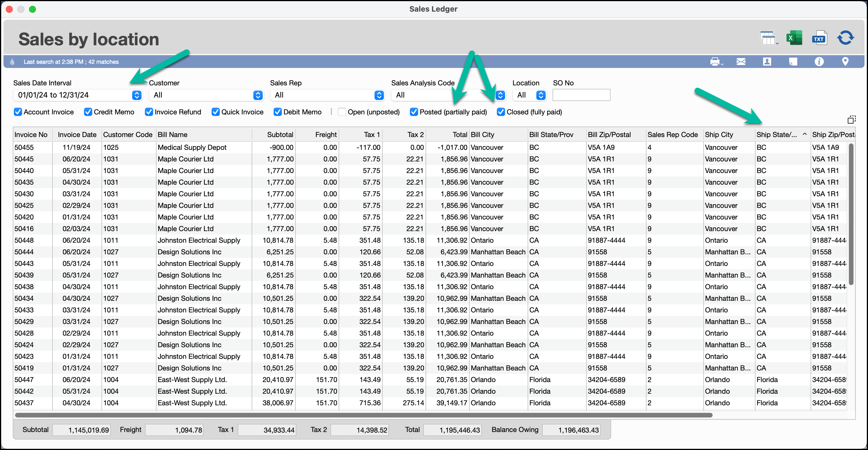
Task: Sort by Invoice Date column header
Action: click(x=77, y=135)
